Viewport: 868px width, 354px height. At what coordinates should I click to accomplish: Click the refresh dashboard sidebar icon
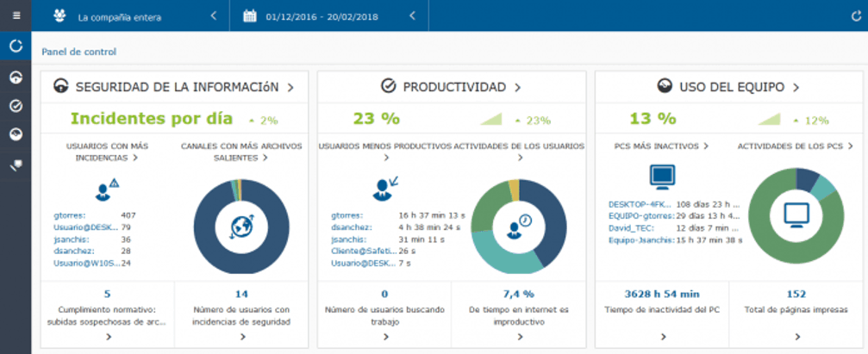pos(16,47)
